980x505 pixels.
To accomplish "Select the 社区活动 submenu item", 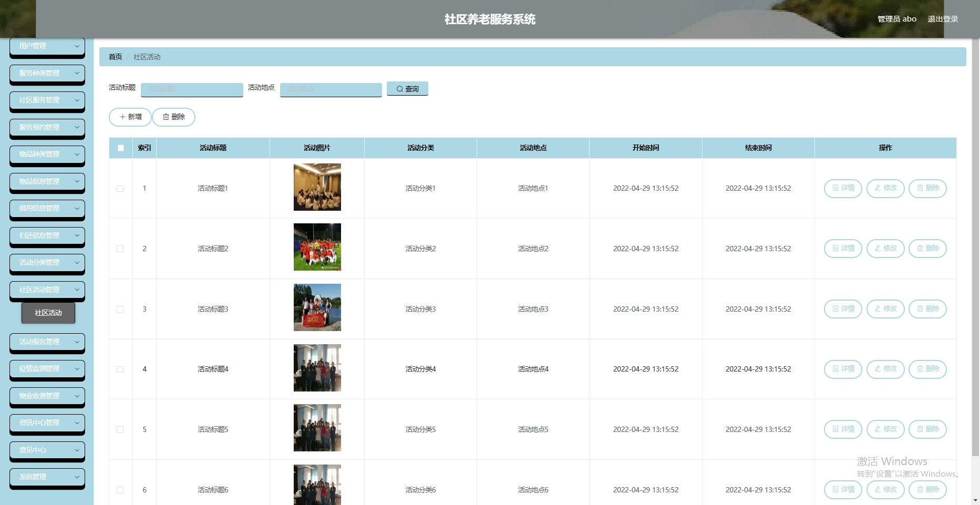I will coord(48,313).
